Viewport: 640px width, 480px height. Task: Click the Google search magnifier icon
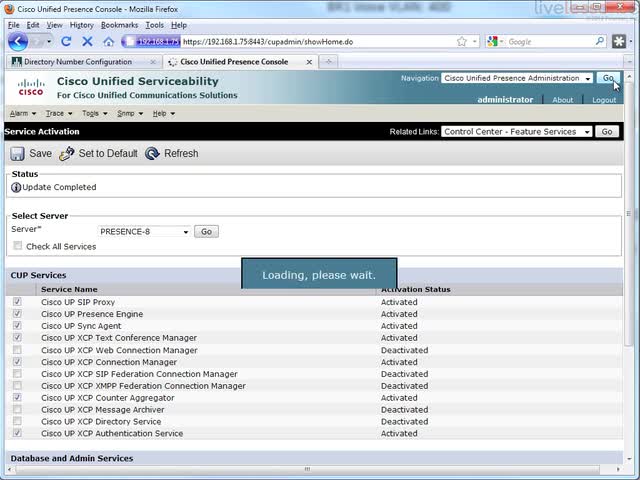(600, 41)
